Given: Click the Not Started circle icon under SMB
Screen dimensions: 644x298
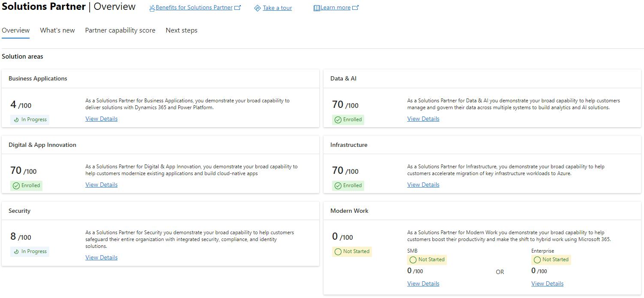Looking at the screenshot, I should click(x=413, y=260).
